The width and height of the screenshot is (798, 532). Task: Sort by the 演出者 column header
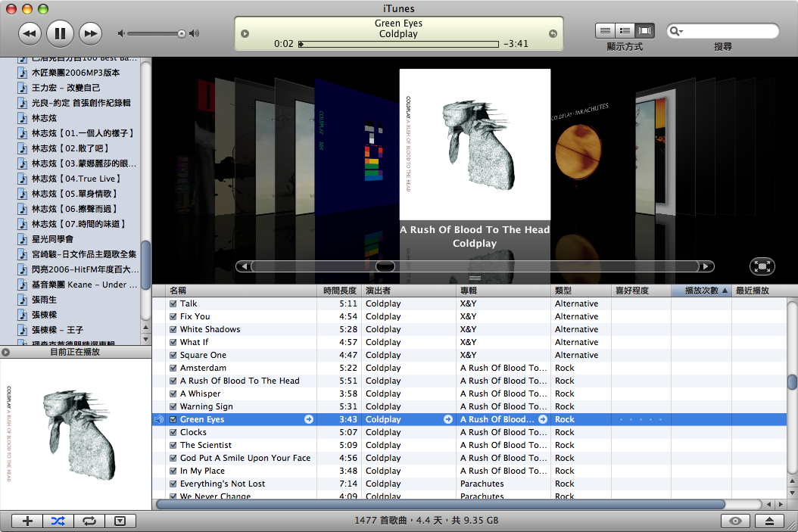point(409,291)
